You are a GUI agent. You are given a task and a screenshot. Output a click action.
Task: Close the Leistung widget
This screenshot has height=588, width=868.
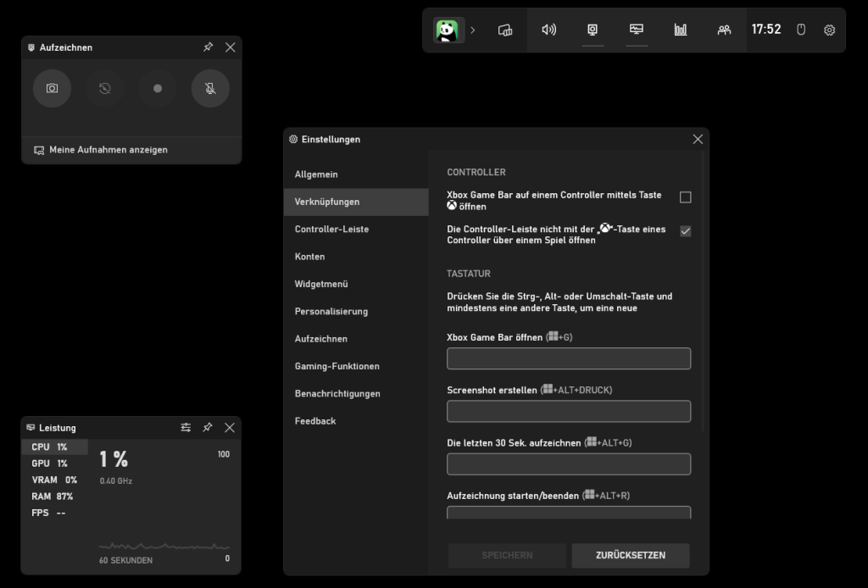point(230,427)
